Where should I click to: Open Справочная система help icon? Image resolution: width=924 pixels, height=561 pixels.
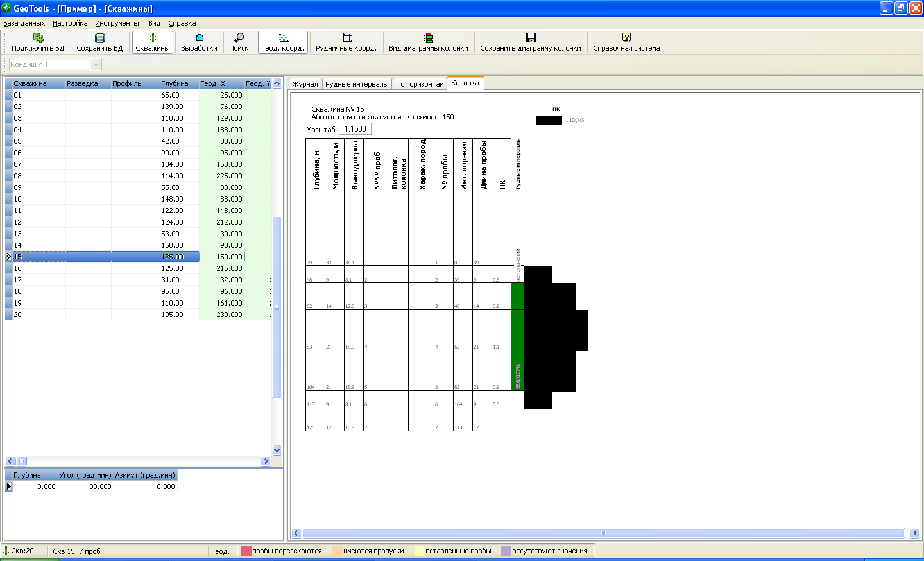pos(626,38)
